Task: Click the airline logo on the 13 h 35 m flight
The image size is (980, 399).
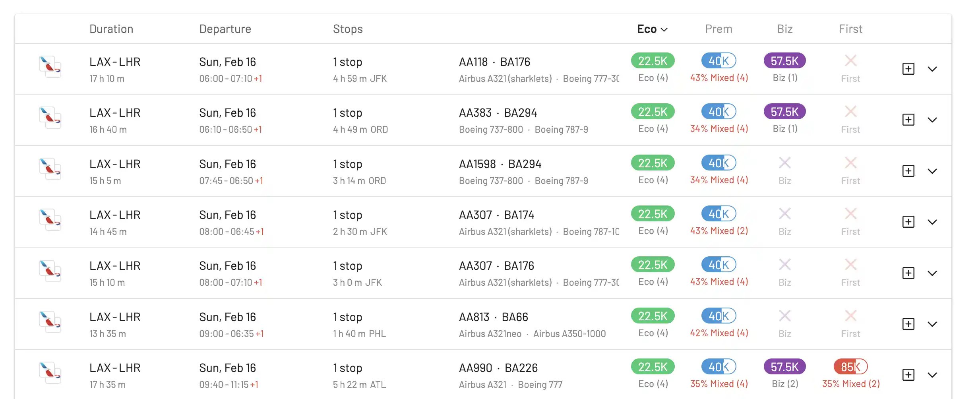Action: (x=50, y=322)
